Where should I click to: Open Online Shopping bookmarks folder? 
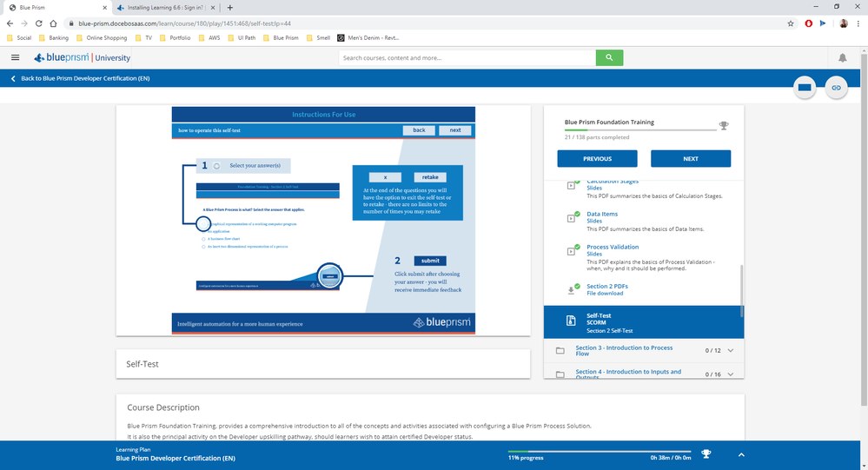[102, 38]
